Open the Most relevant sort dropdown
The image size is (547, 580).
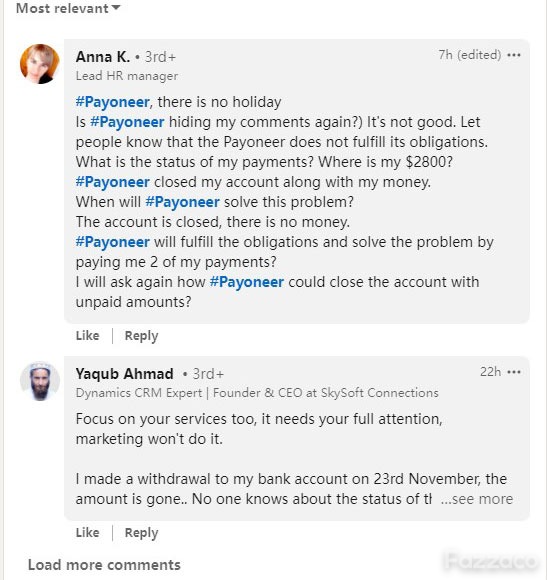(68, 8)
